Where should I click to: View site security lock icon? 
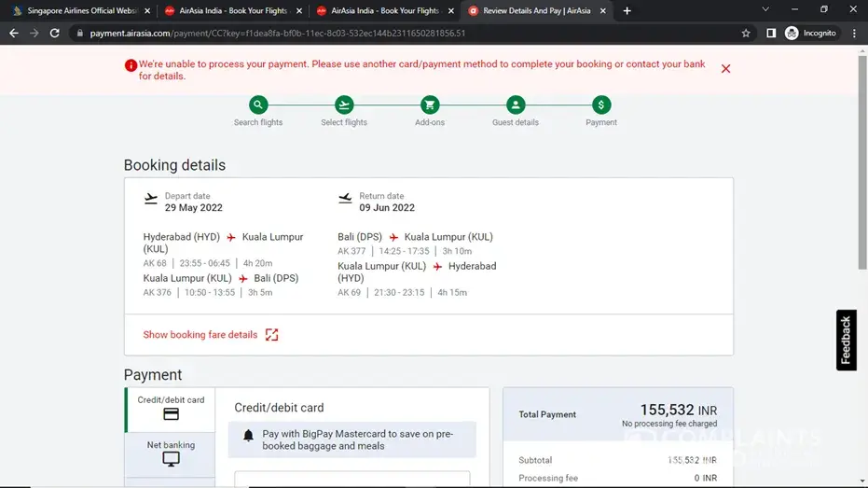(80, 34)
